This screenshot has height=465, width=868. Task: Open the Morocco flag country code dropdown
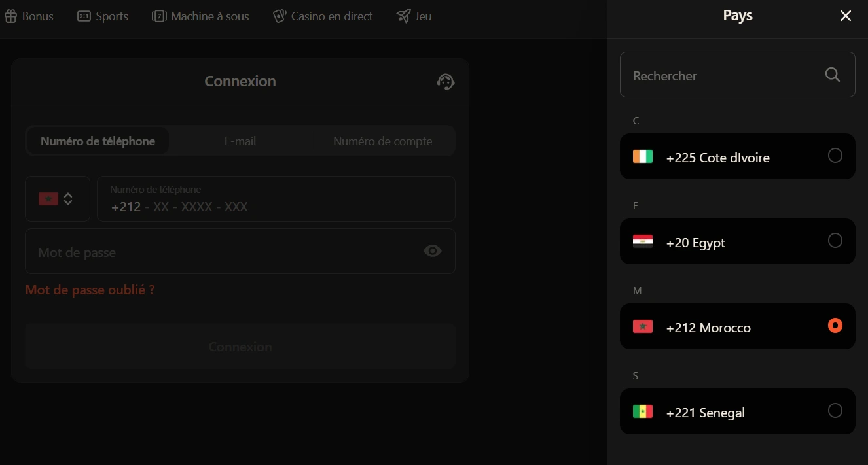(x=58, y=199)
